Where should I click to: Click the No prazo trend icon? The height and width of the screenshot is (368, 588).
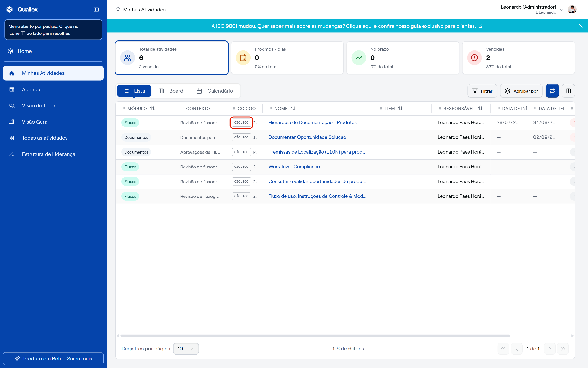pyautogui.click(x=359, y=58)
